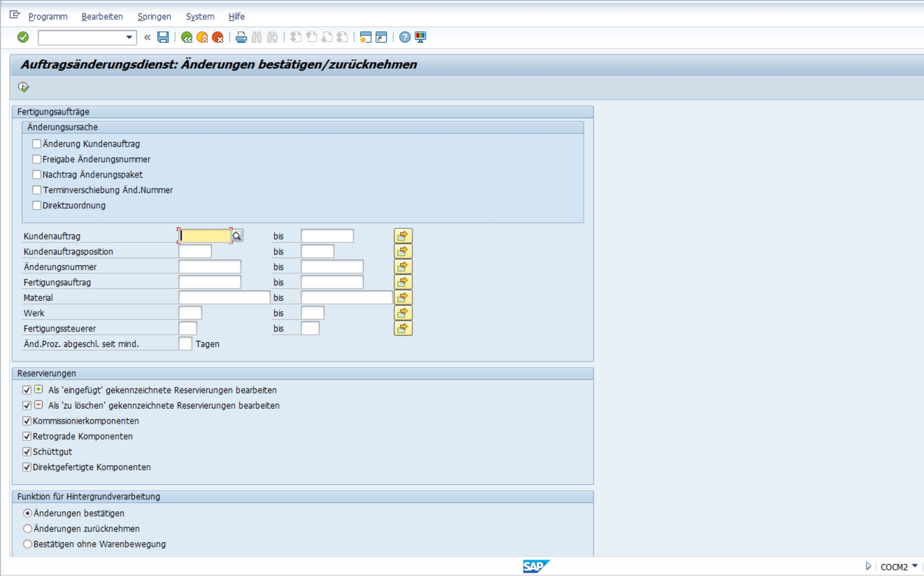Open multiple selection for Material row
The height and width of the screenshot is (576, 924).
coord(403,297)
